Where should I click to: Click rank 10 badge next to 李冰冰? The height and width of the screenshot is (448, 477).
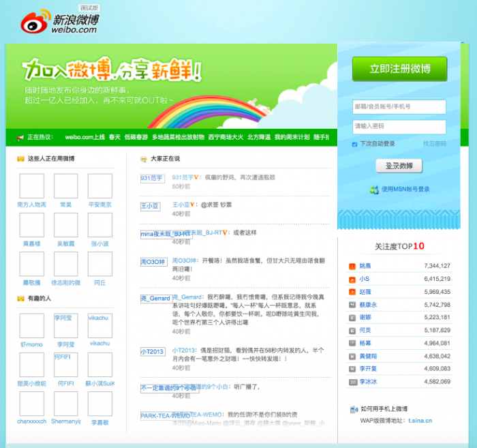[353, 382]
